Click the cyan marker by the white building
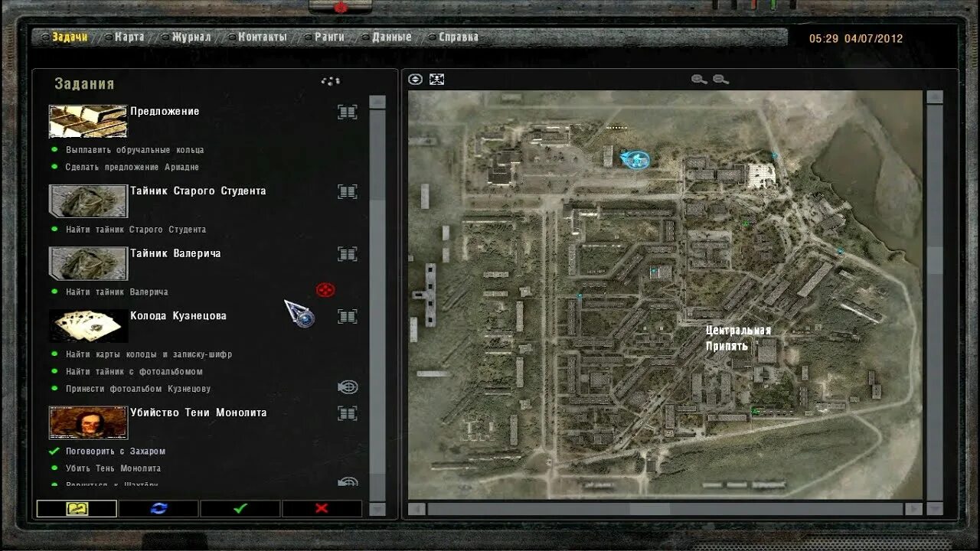980x551 pixels. pos(775,156)
